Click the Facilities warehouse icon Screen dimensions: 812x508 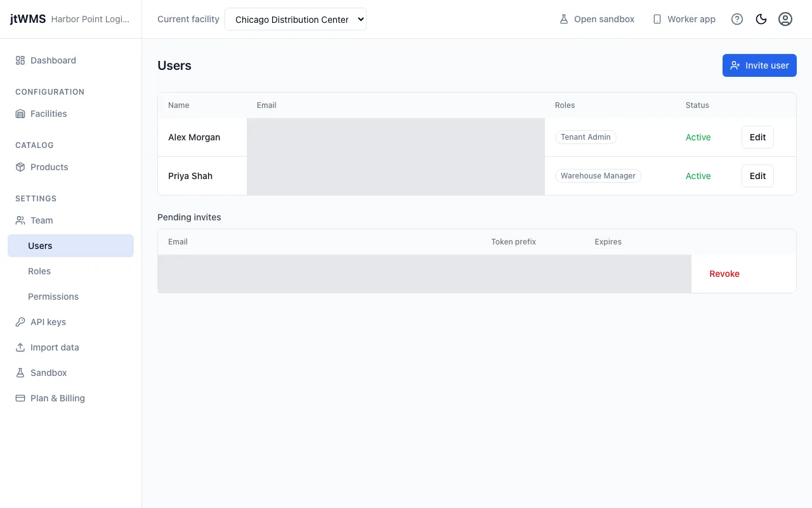point(20,114)
